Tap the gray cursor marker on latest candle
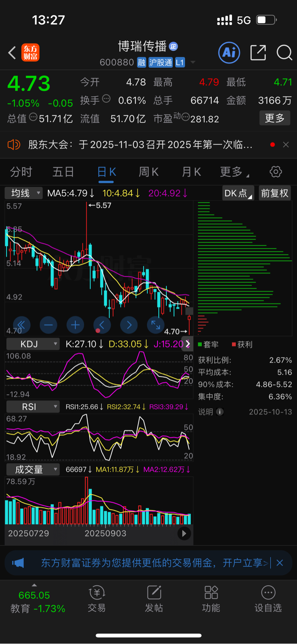Image resolution: width=297 pixels, height=644 pixels. pos(189,311)
